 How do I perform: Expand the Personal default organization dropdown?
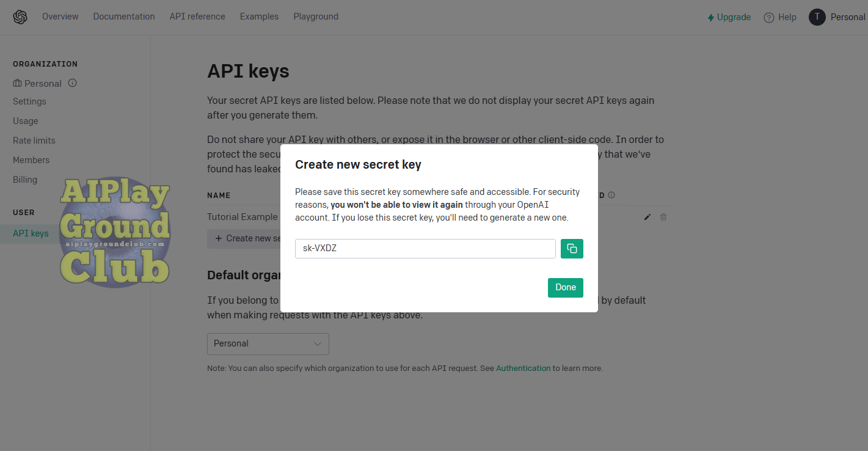point(268,343)
